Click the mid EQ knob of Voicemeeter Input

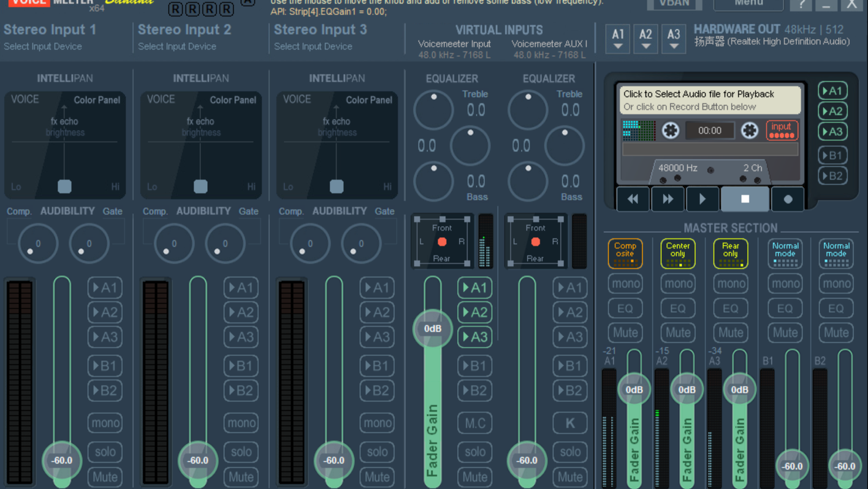(470, 146)
